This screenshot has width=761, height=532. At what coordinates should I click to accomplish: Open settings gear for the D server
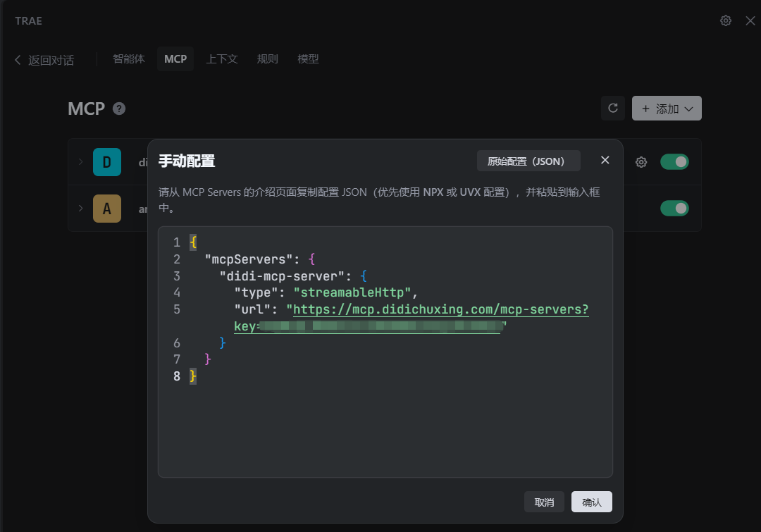click(641, 162)
